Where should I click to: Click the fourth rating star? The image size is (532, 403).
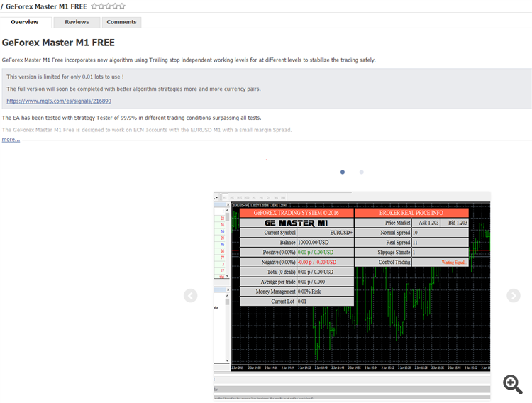[x=115, y=6]
